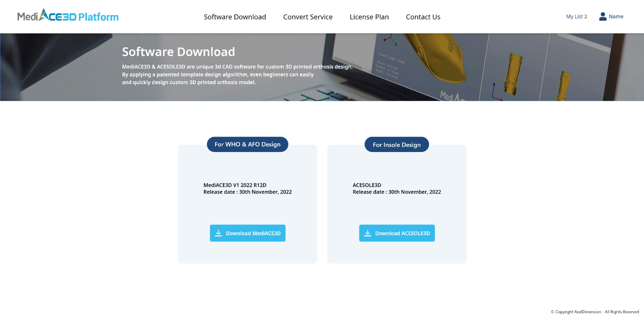
Task: Open My List with 2 items
Action: coord(577,16)
